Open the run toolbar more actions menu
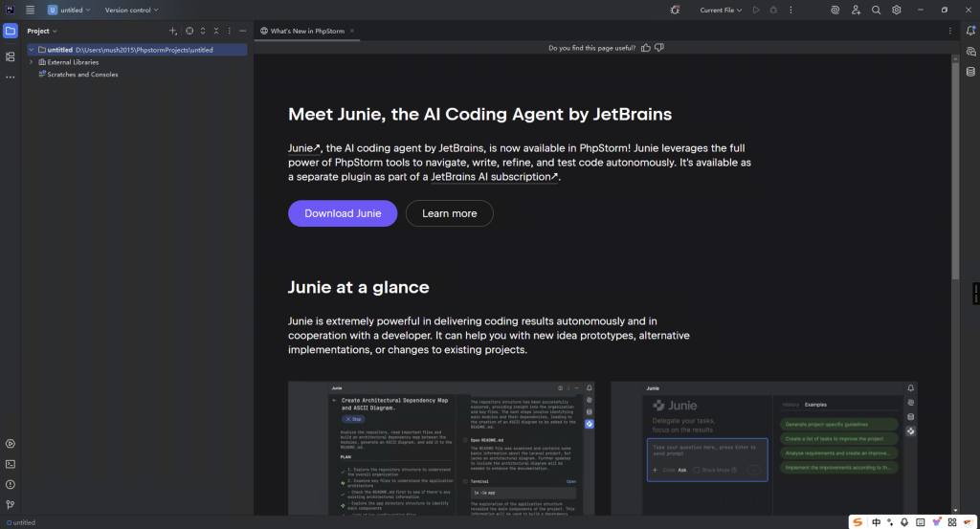 coord(791,10)
